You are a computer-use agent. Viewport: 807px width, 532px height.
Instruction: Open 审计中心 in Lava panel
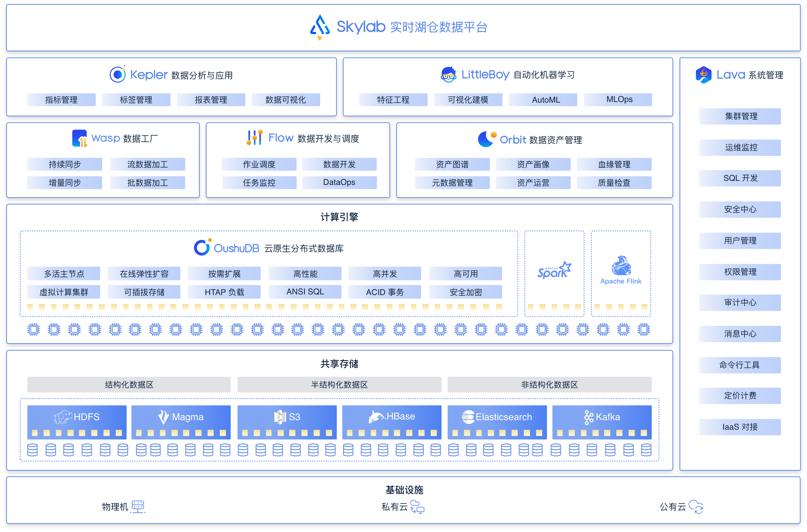(740, 303)
